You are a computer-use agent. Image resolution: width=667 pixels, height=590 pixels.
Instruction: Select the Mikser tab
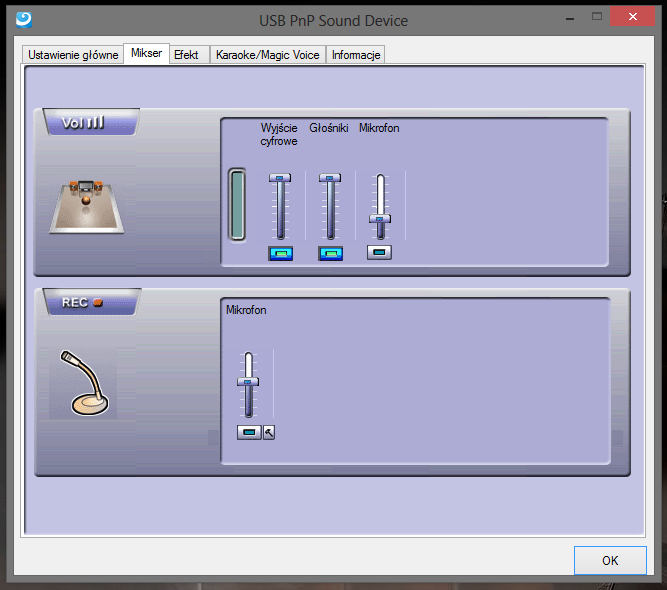click(146, 53)
